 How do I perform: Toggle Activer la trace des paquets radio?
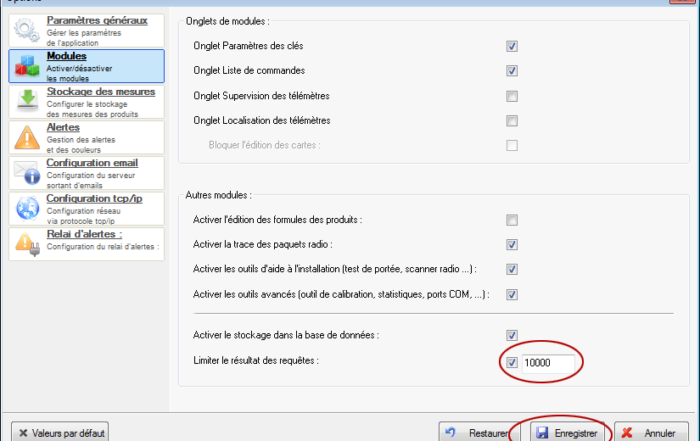coord(512,245)
